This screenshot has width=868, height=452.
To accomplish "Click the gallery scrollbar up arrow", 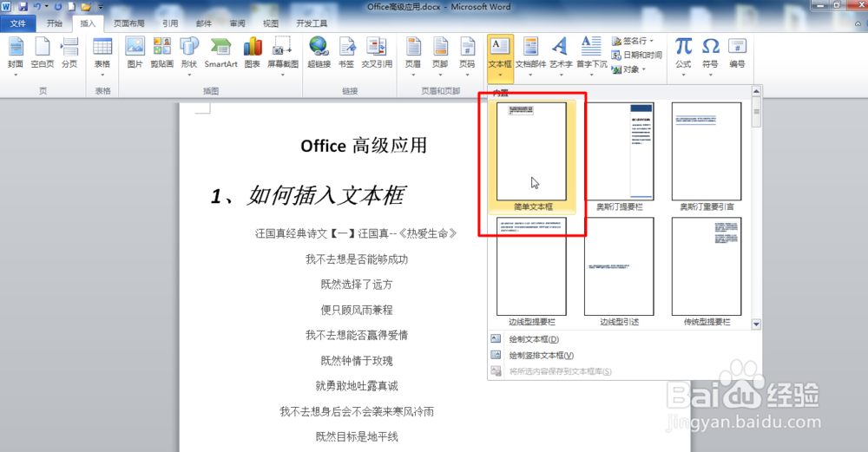I will (x=756, y=91).
